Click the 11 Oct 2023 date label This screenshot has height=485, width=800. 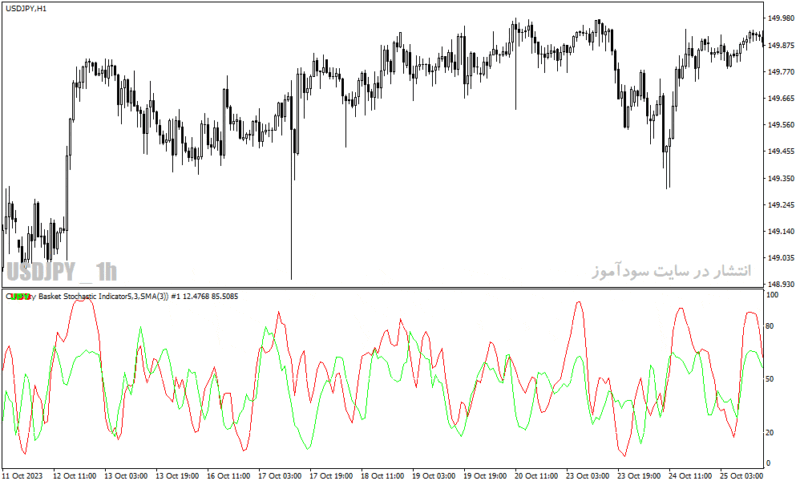22,476
